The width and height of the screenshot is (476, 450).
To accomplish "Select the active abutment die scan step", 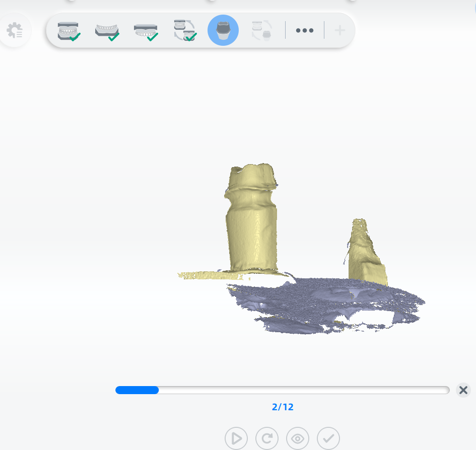I will [223, 30].
